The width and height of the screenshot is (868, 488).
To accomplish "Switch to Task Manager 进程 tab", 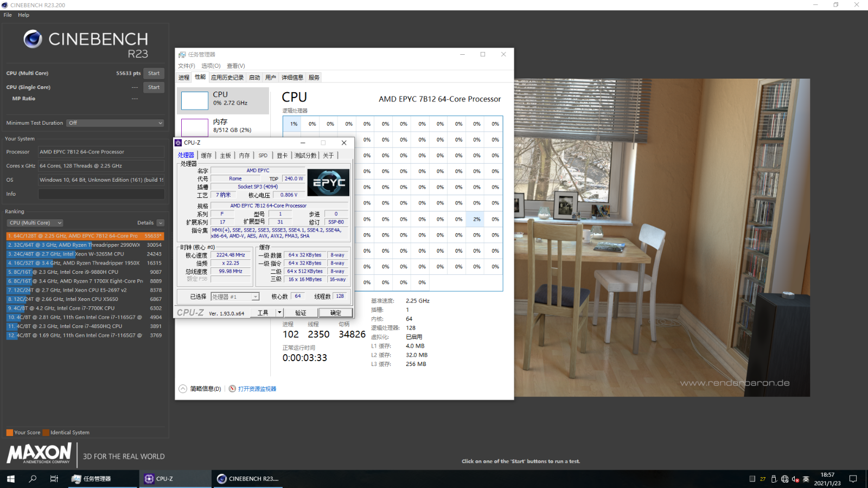I will 184,78.
